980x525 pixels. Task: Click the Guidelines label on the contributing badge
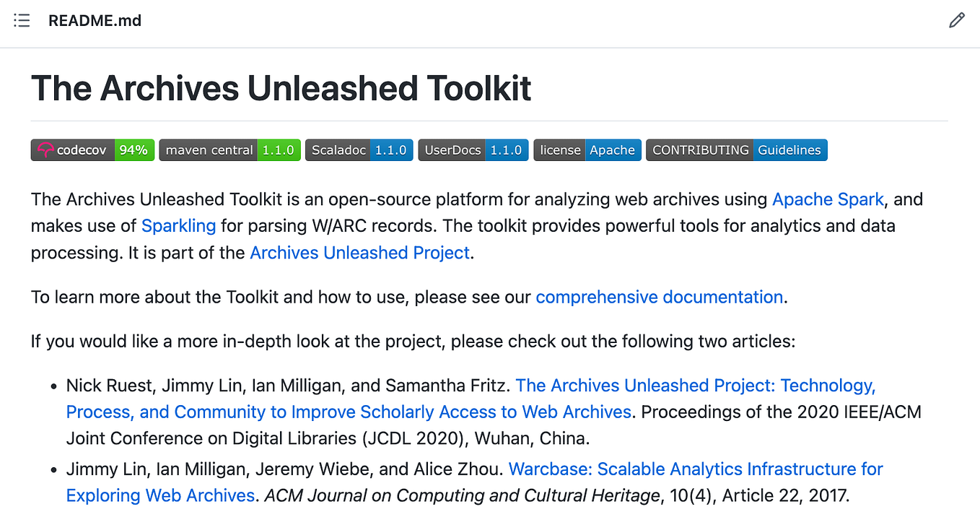point(789,149)
